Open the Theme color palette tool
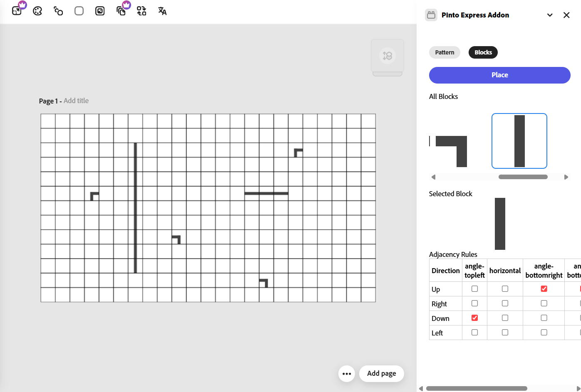The width and height of the screenshot is (581, 392). pos(37,11)
